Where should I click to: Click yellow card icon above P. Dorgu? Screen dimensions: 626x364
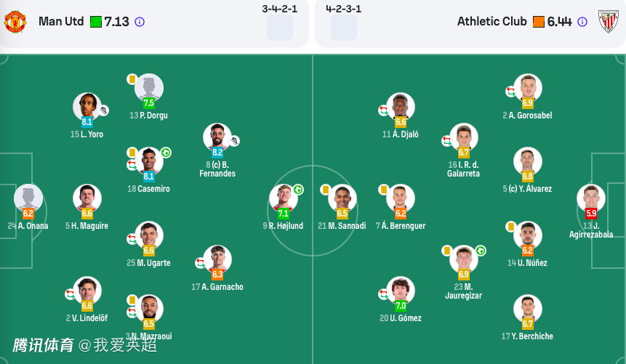132,79
